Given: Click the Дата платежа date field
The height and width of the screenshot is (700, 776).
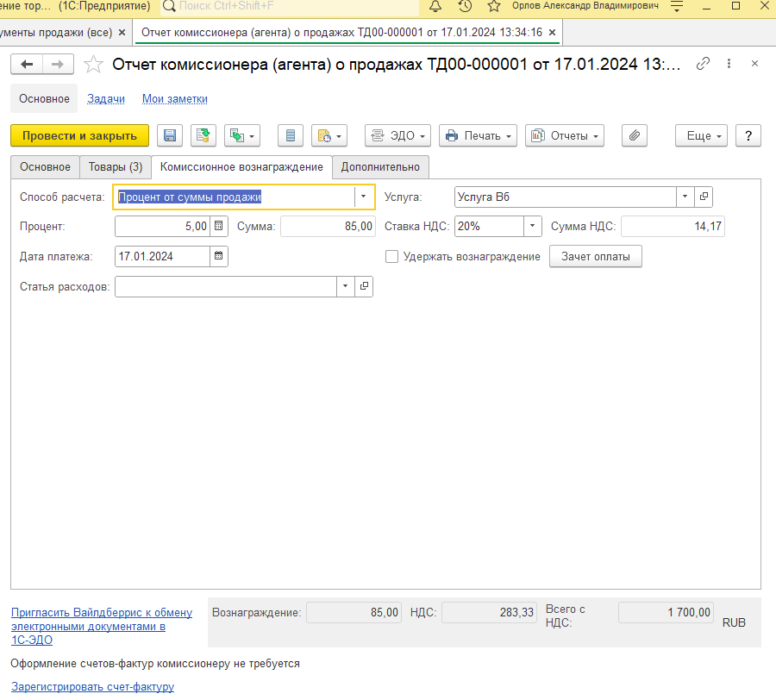Looking at the screenshot, I should [162, 256].
